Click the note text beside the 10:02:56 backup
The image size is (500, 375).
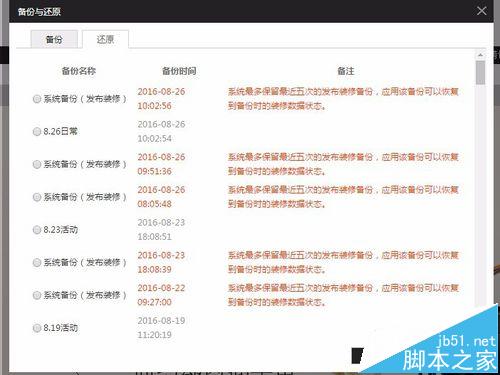(343, 99)
